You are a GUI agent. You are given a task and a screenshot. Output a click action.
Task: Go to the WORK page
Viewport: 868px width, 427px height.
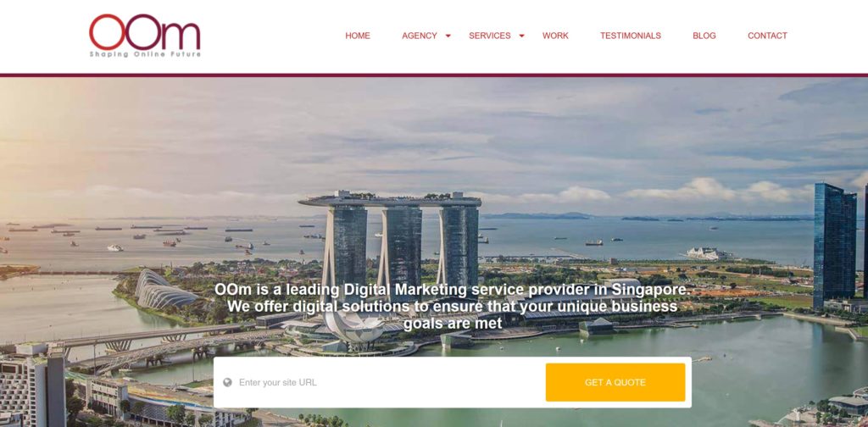[x=555, y=36]
